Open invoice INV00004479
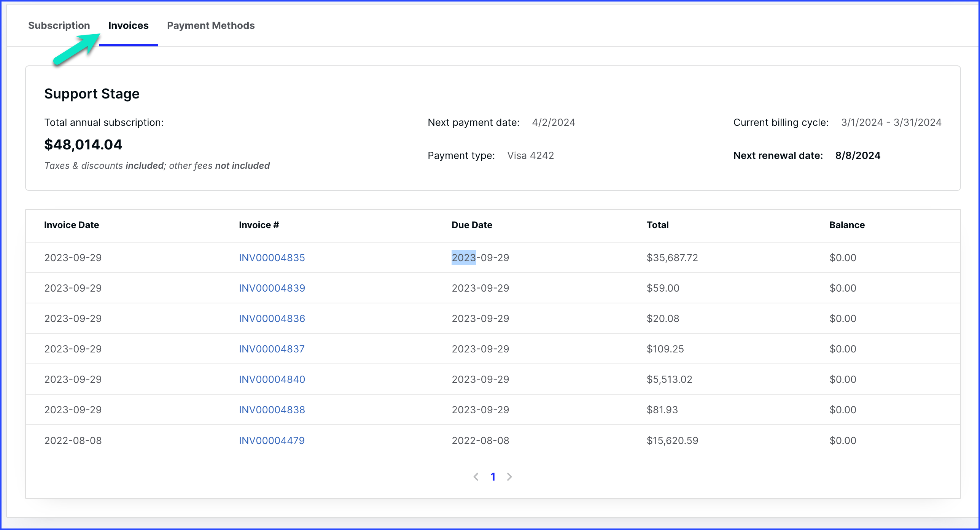 click(272, 441)
